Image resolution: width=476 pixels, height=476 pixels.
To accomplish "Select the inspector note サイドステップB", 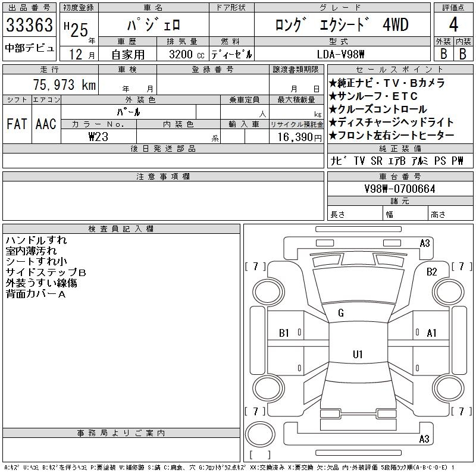I will click(46, 273).
